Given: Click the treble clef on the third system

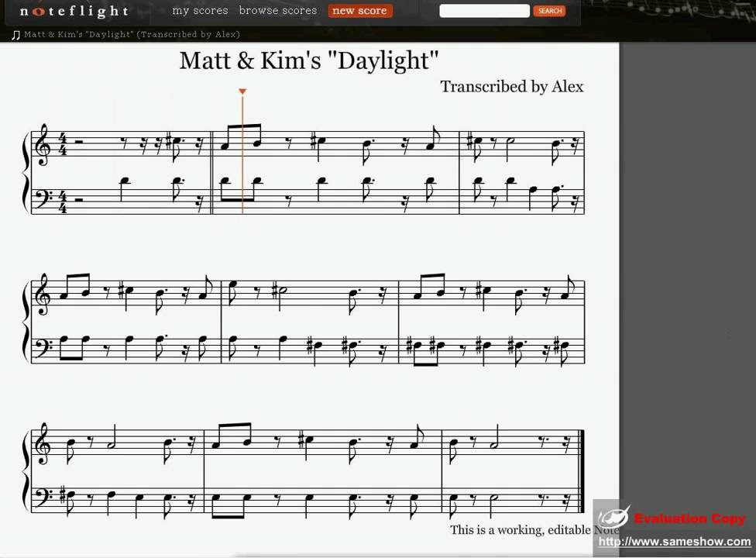Looking at the screenshot, I should [43, 444].
